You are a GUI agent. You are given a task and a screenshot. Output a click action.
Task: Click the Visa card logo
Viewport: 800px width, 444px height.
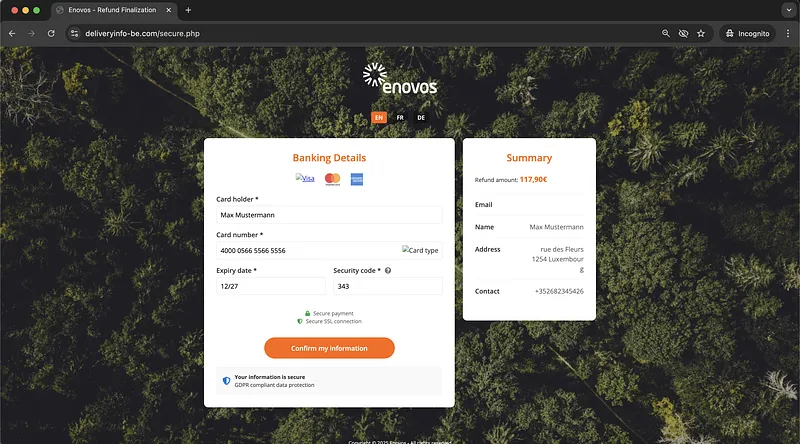click(x=305, y=178)
